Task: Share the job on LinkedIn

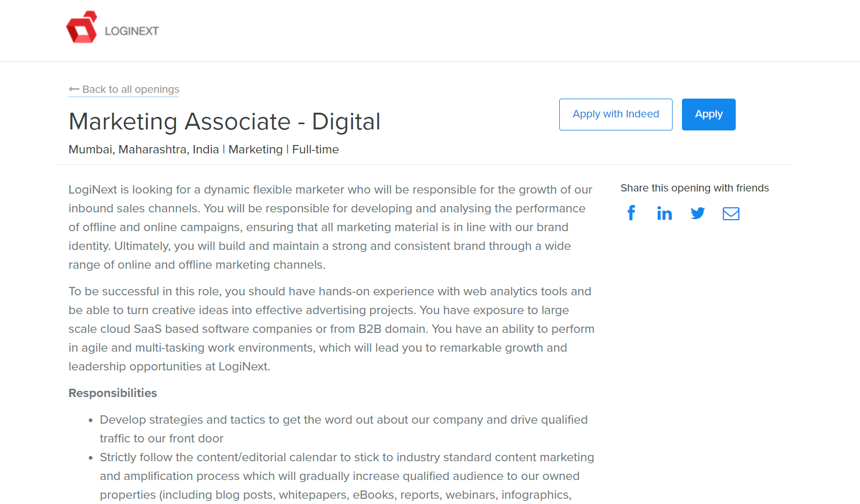Action: (664, 213)
